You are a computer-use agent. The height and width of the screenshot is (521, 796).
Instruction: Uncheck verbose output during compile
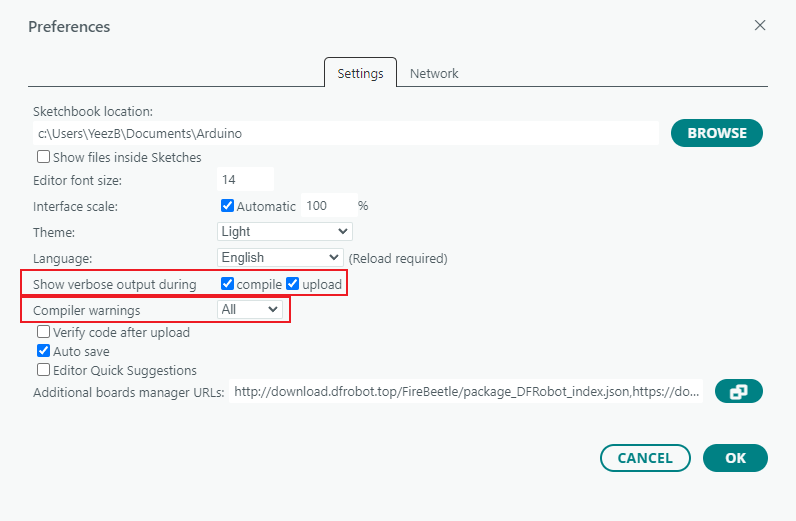(227, 284)
